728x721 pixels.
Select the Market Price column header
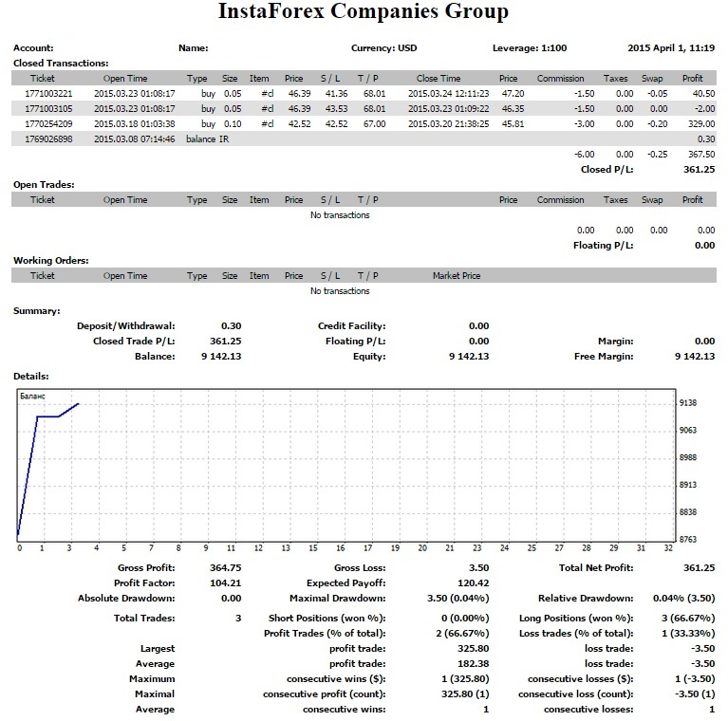(x=457, y=276)
